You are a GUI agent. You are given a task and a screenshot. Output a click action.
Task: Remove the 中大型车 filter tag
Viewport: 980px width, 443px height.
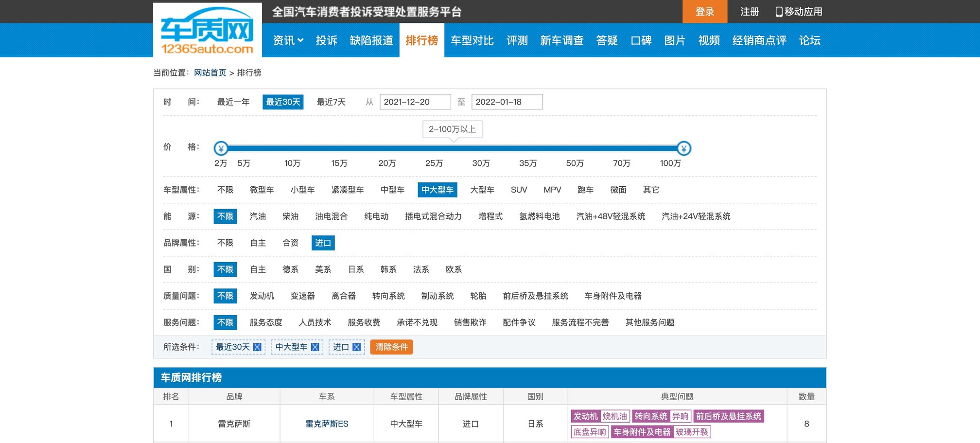315,347
